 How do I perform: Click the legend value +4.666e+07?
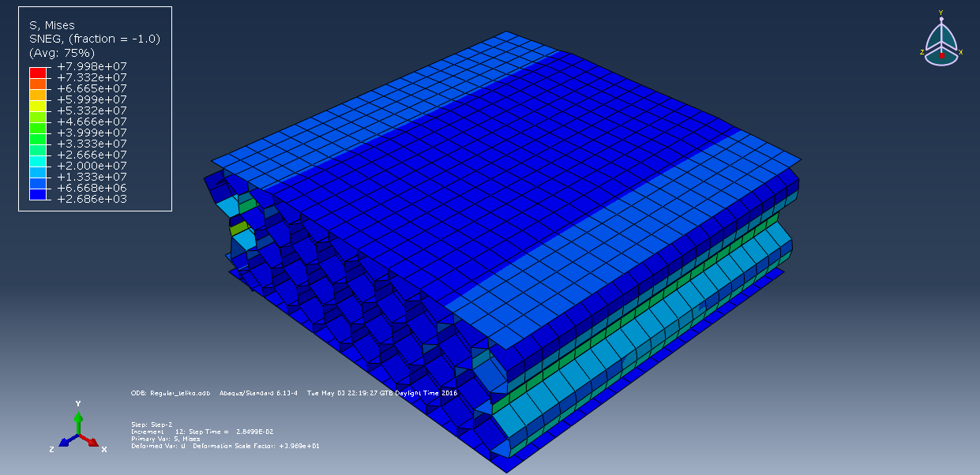coord(92,122)
